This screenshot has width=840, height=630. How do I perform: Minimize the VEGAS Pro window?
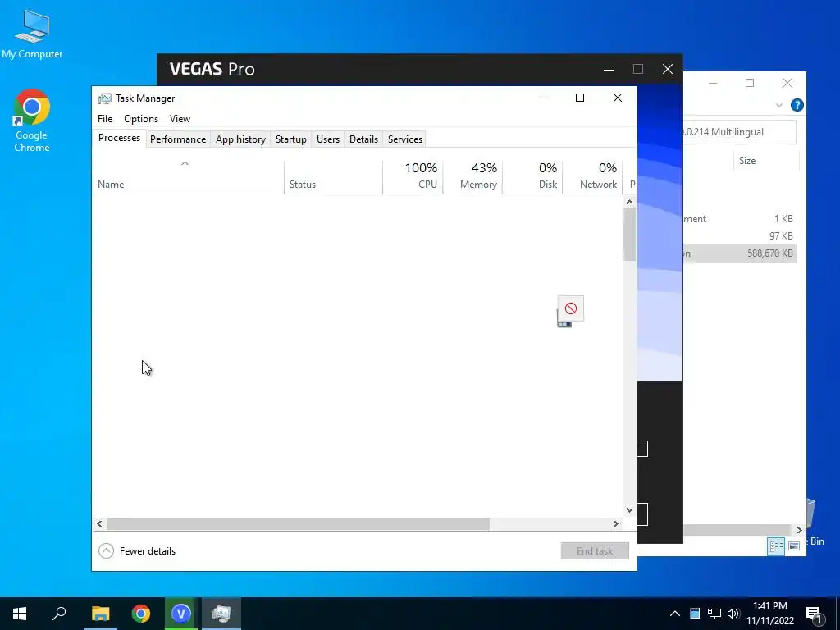click(609, 69)
